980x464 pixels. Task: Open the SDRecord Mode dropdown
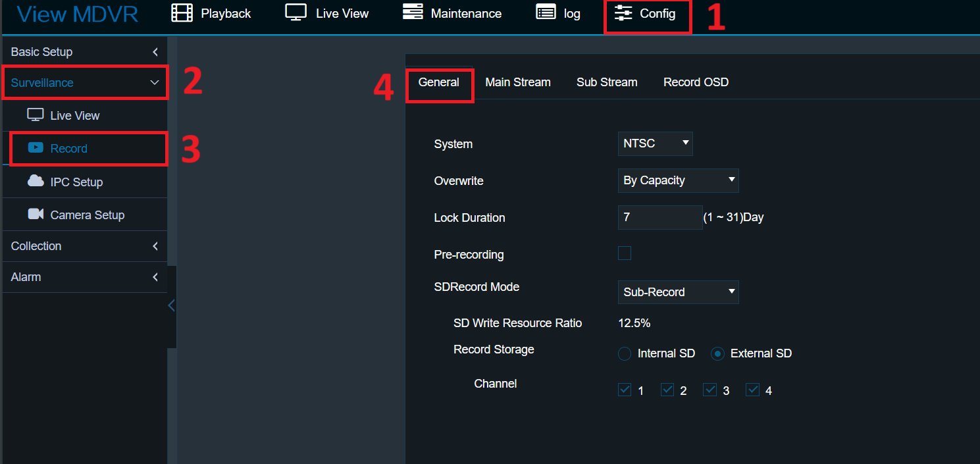coord(678,292)
